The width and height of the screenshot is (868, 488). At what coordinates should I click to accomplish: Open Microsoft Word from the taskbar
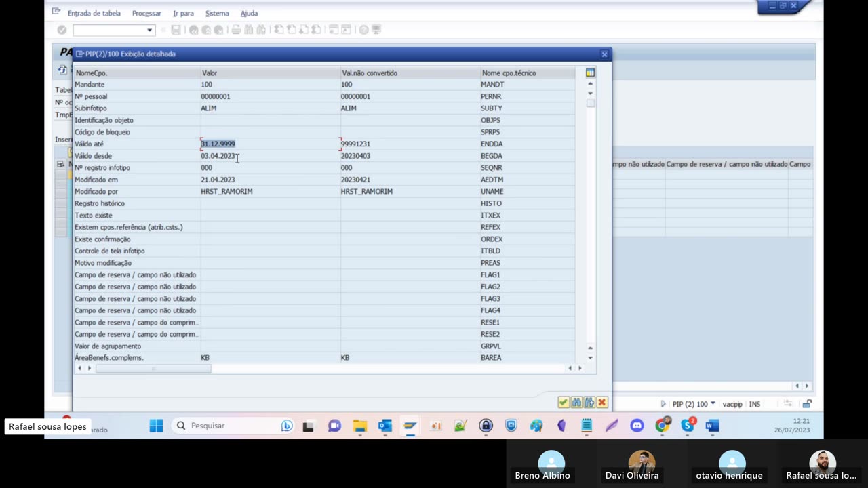coord(712,426)
